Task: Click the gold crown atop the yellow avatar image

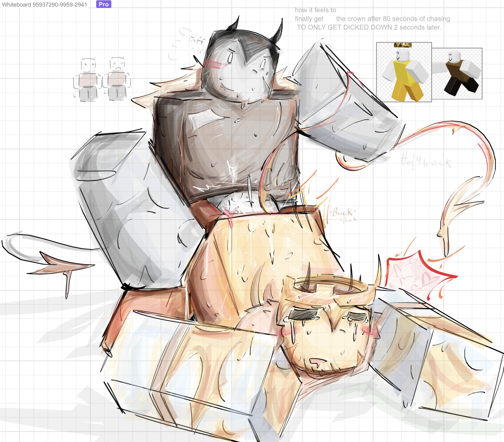Action: point(403,45)
